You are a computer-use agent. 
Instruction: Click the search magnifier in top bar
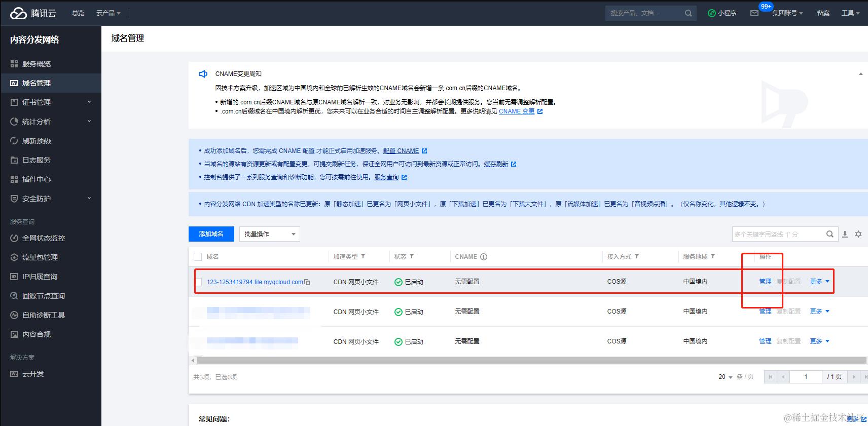coord(688,13)
